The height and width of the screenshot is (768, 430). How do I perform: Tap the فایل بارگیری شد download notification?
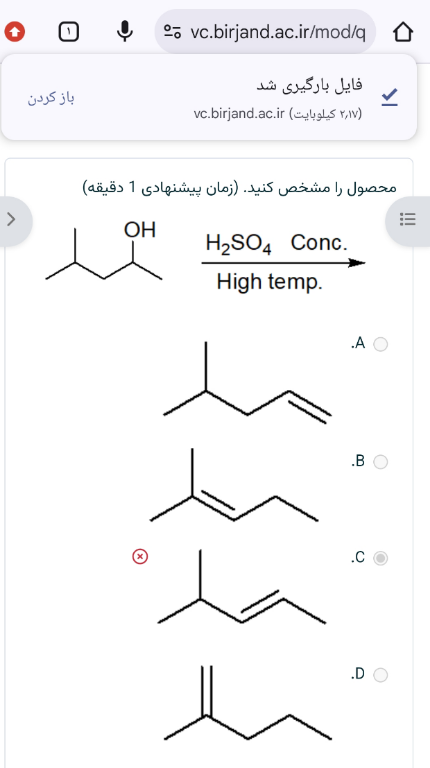pos(209,97)
